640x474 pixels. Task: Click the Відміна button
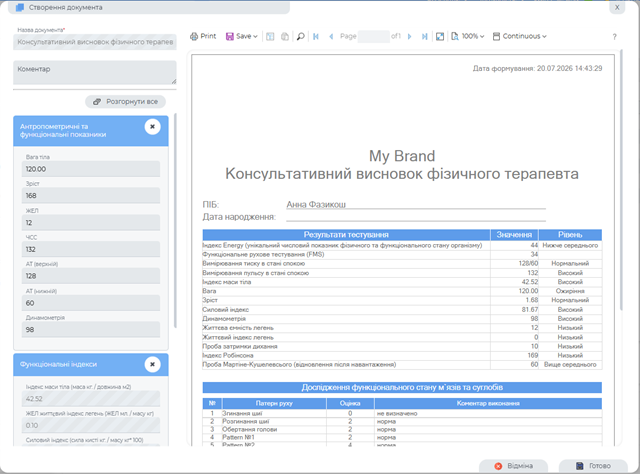(x=513, y=466)
